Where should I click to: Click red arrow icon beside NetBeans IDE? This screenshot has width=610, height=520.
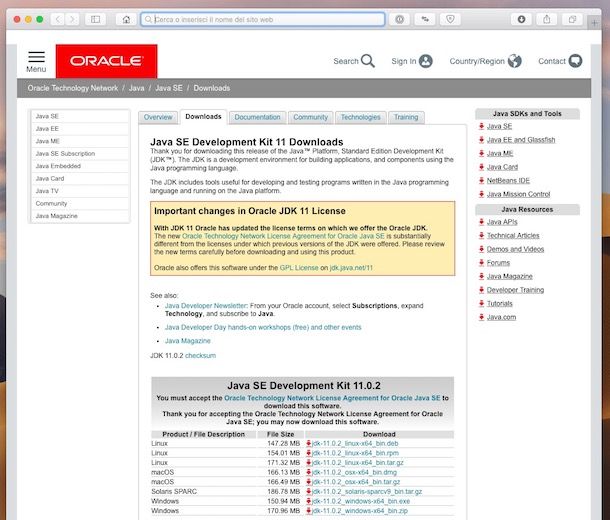click(x=482, y=180)
